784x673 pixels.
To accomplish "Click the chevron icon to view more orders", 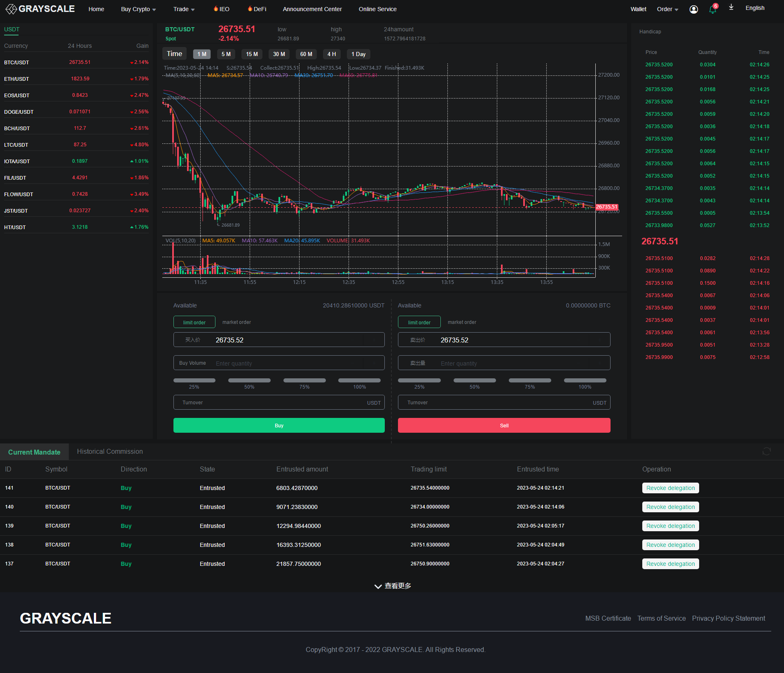I will [x=378, y=586].
